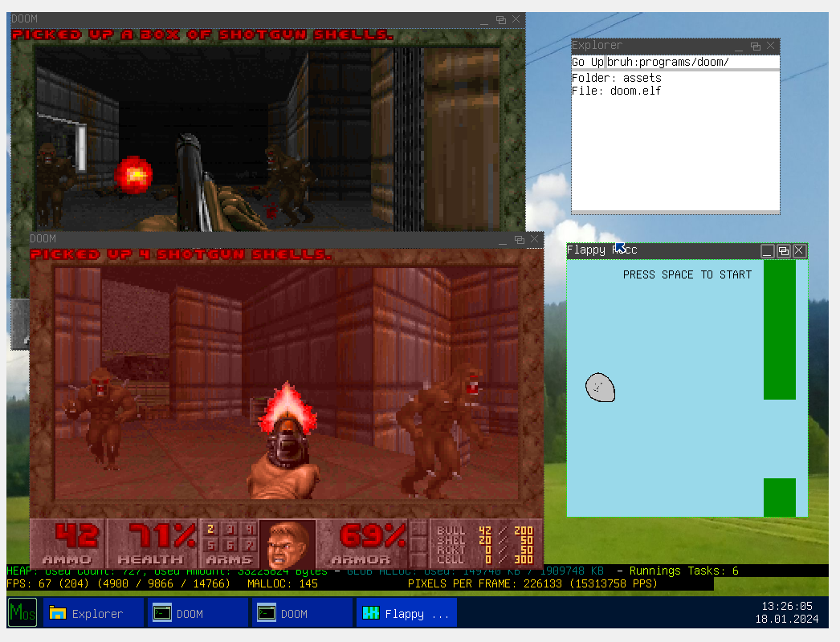Viewport: 840px width, 642px height.
Task: Maximize the Flappy Rocc window
Action: tap(783, 250)
